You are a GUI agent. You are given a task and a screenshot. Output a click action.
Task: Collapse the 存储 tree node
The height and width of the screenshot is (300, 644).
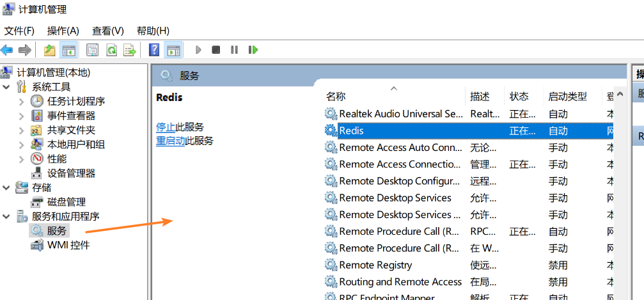pos(6,188)
